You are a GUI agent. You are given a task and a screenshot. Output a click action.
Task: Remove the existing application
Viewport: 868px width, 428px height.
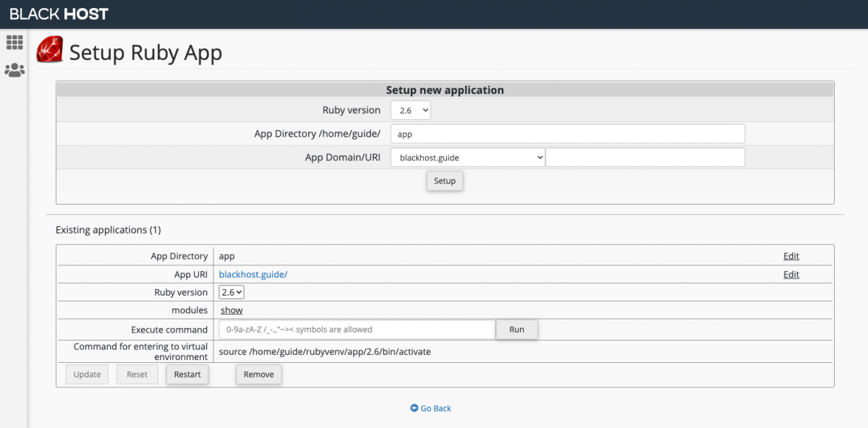[x=258, y=374]
